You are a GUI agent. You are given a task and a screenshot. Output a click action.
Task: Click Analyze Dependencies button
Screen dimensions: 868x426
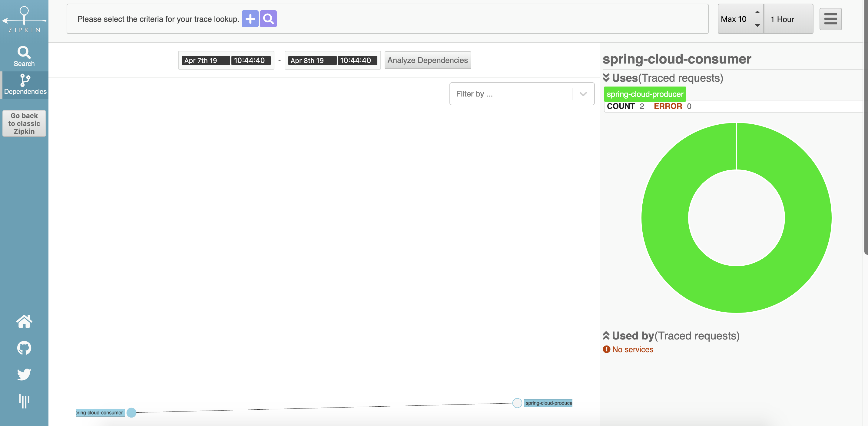point(428,60)
